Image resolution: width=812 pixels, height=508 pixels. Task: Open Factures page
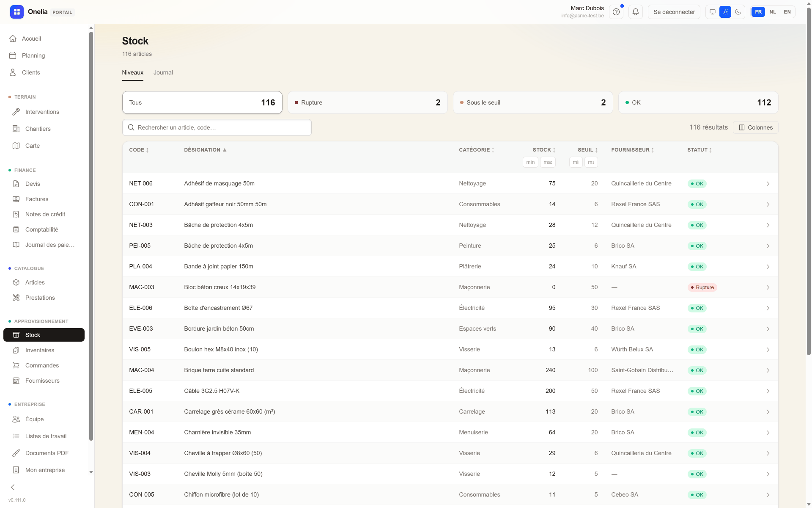(44, 199)
